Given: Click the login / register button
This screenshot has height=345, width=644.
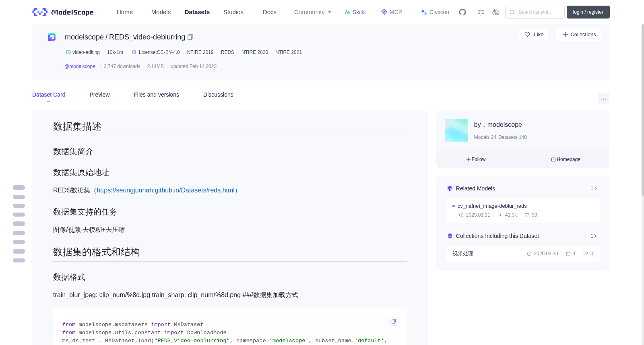Looking at the screenshot, I should point(588,12).
